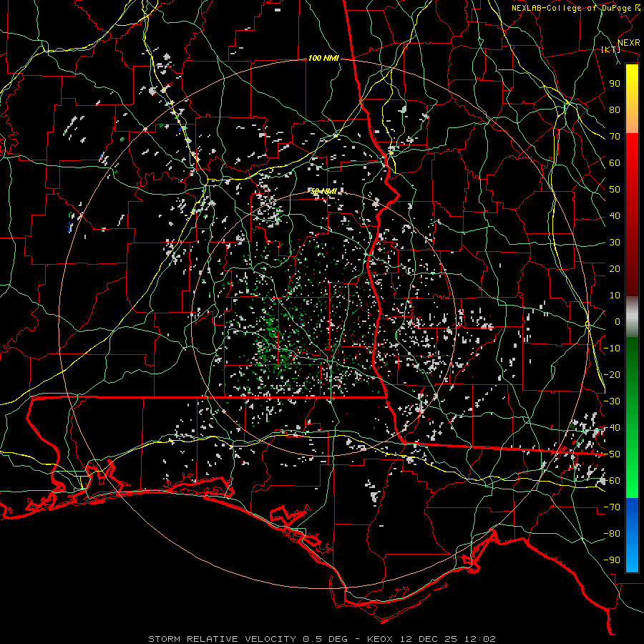The width and height of the screenshot is (644, 644).
Task: Click the '70' value on the velocity scale
Action: [x=615, y=137]
